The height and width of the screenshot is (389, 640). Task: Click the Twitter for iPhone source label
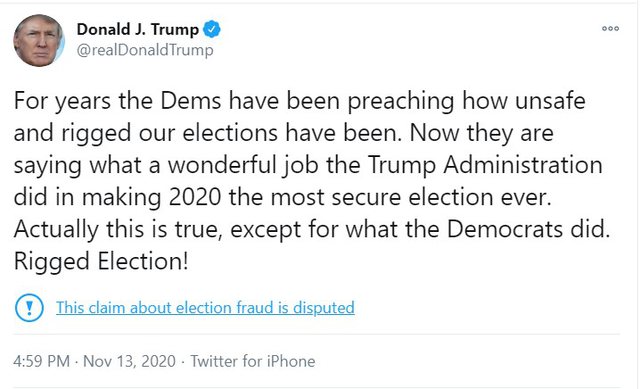[253, 361]
